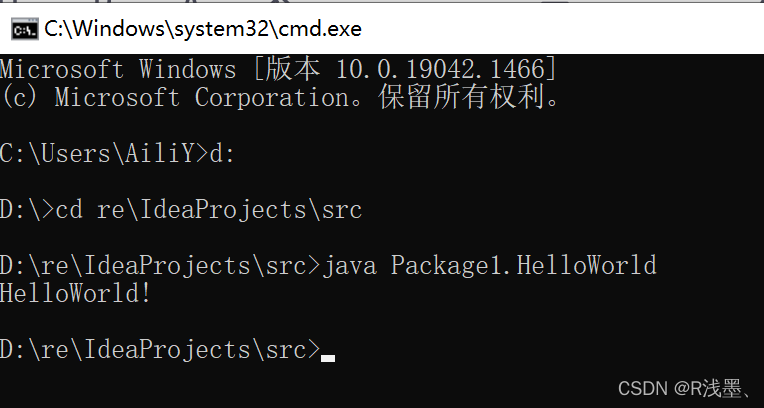Image resolution: width=764 pixels, height=408 pixels.
Task: Click the last D:\re\IdeaProjects\src> prompt
Action: tap(160, 349)
